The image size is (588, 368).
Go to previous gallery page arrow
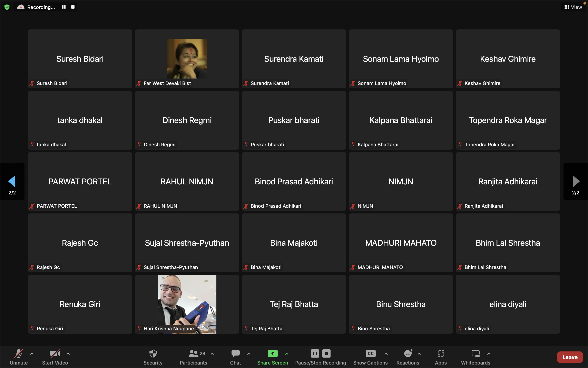[x=12, y=181]
